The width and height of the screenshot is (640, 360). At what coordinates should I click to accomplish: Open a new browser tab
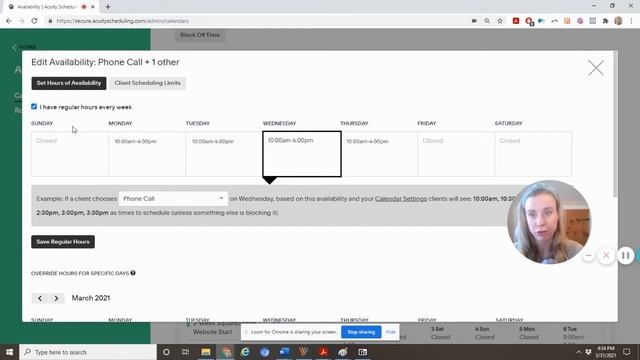click(108, 7)
